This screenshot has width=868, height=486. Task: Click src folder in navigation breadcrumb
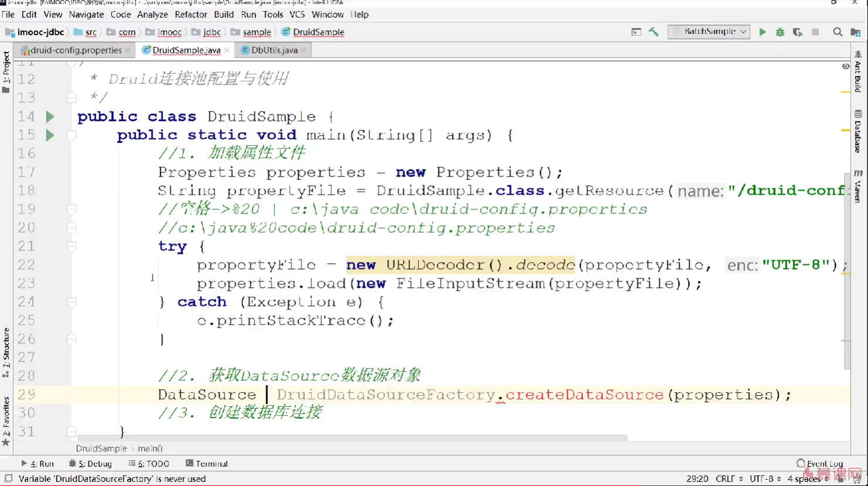[x=85, y=32]
